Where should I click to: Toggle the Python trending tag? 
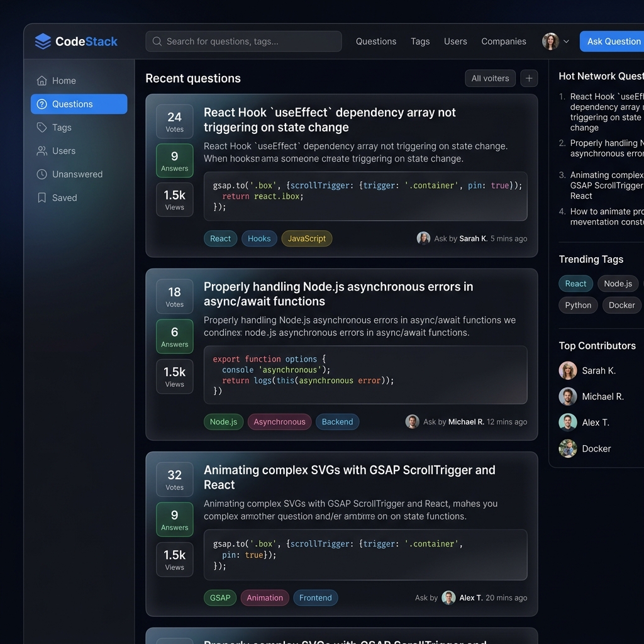coord(578,305)
